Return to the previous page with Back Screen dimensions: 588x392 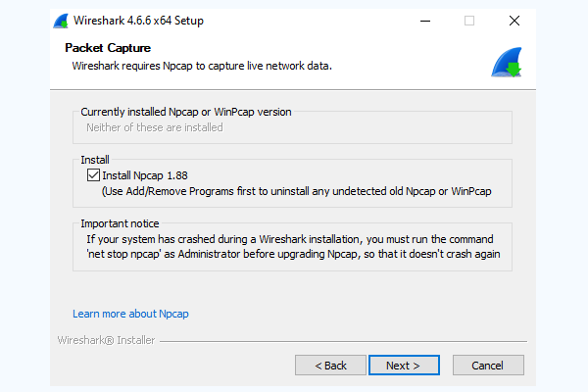330,365
